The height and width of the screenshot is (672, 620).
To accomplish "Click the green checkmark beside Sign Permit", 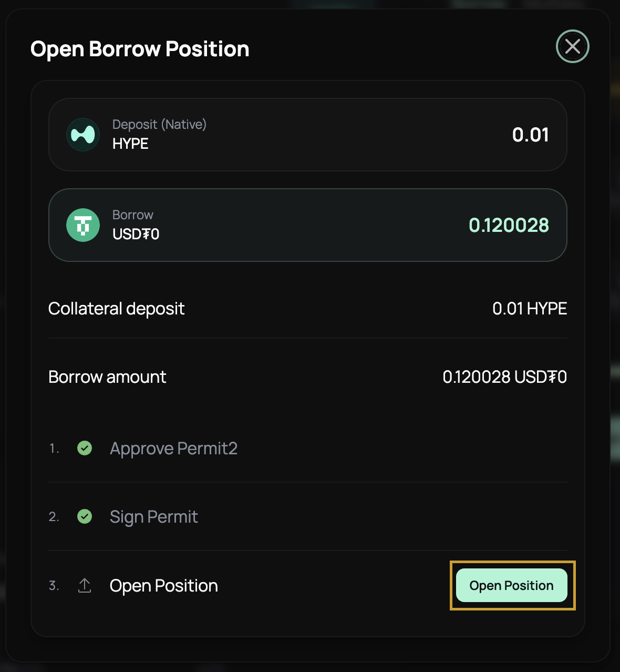I will 84,517.
